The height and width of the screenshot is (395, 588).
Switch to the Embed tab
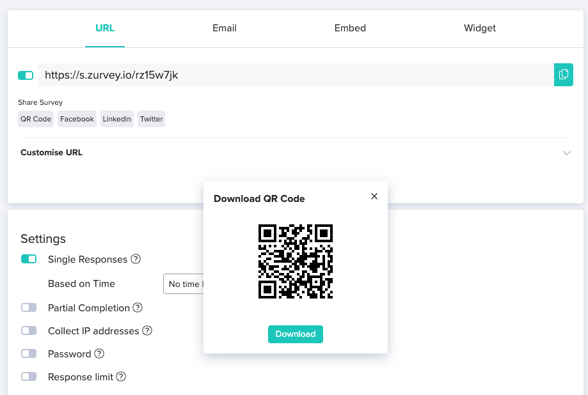tap(350, 28)
